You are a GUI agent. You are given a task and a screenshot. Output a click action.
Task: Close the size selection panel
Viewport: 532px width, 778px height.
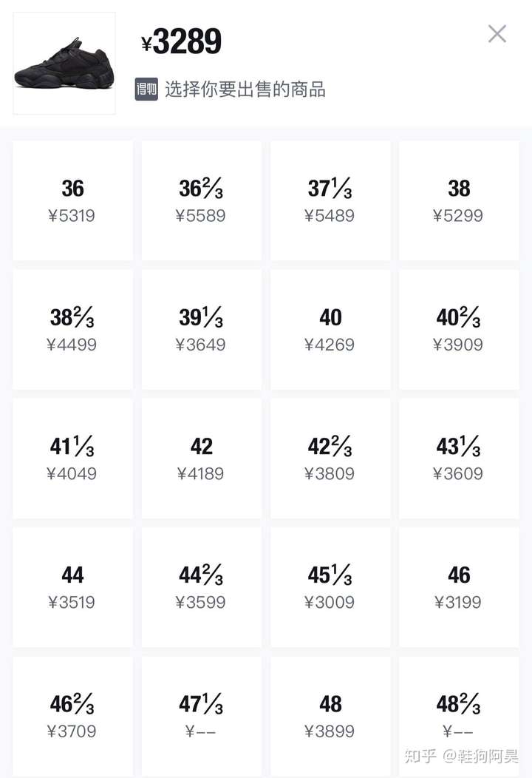tap(497, 34)
